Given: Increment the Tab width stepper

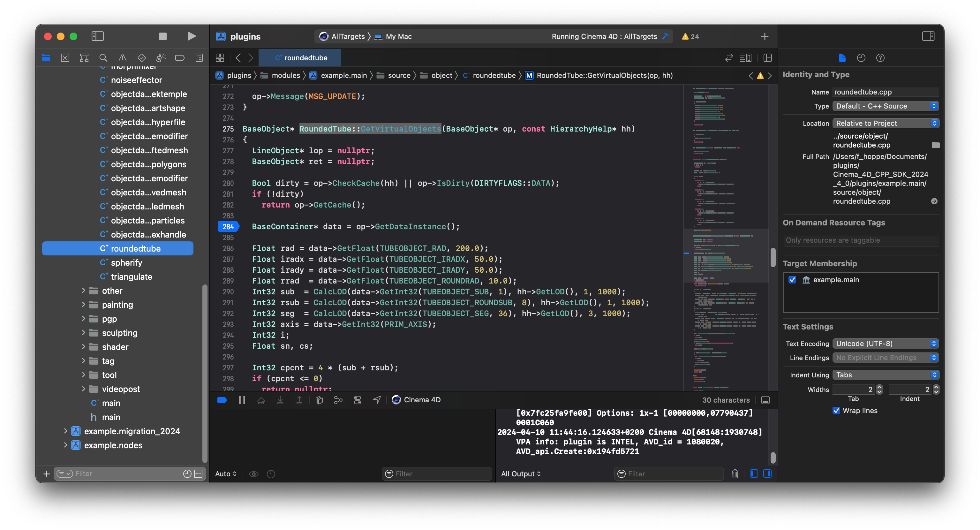Looking at the screenshot, I should (x=879, y=387).
